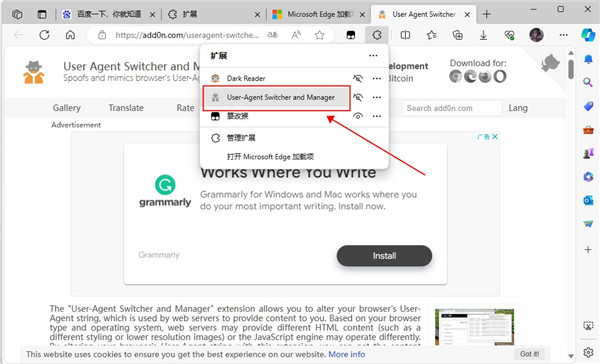Select the third extension below User-Agent Switcher

[275, 116]
